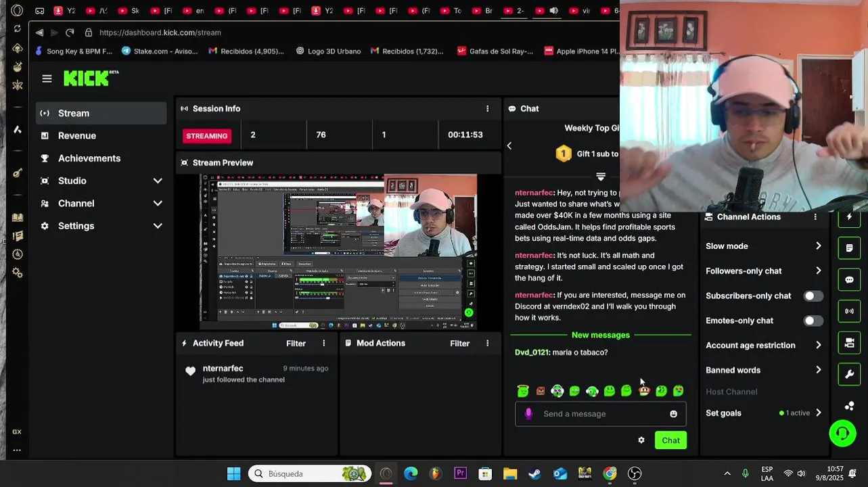Click the Mod Actions Filter button
The image size is (868, 487).
pyautogui.click(x=459, y=343)
